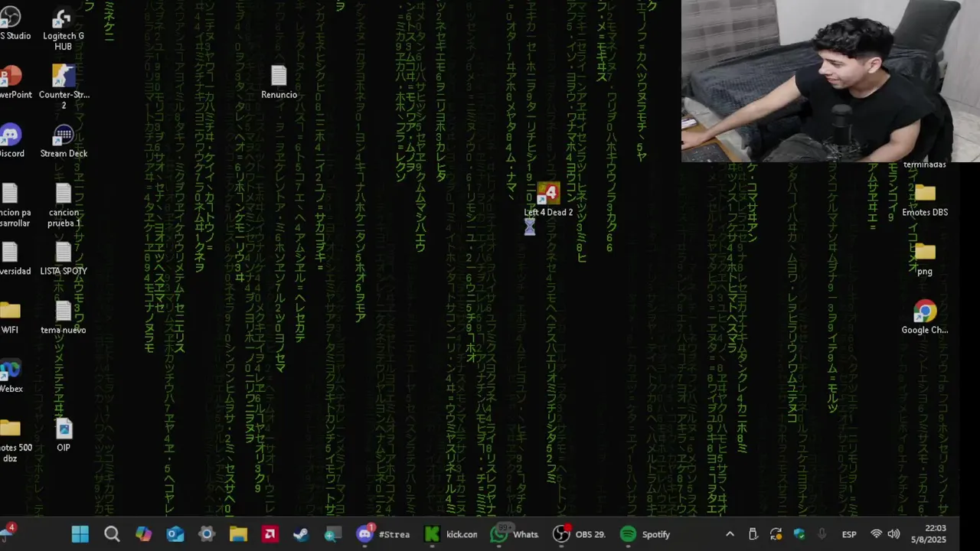Screen dimensions: 980x551
Task: Launch Logitech G HUB from desktop
Action: pos(64,29)
